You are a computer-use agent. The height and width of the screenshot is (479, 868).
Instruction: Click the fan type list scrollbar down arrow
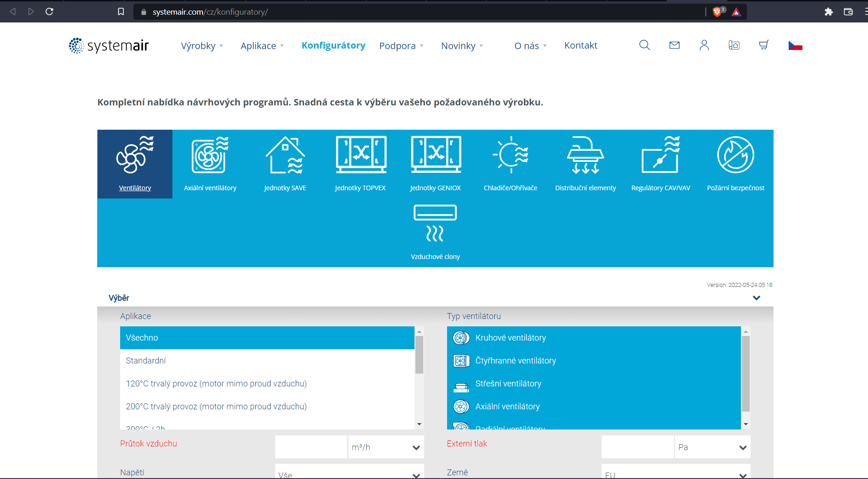point(746,424)
